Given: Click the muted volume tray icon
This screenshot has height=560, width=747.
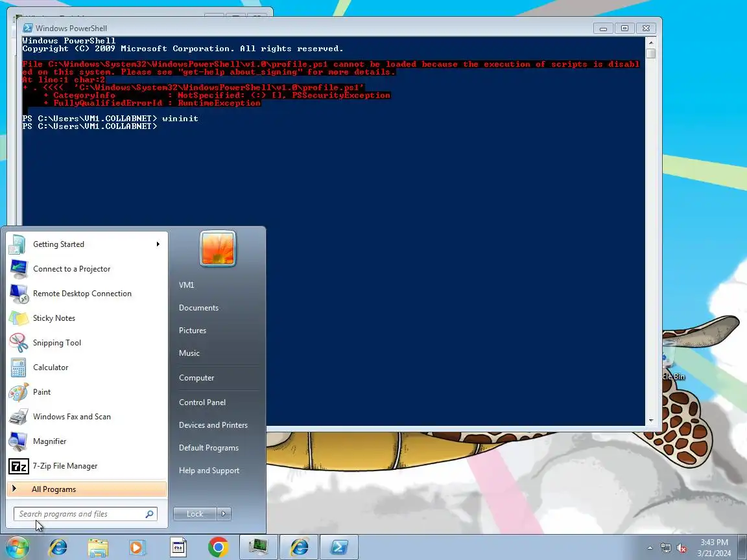Looking at the screenshot, I should point(682,548).
